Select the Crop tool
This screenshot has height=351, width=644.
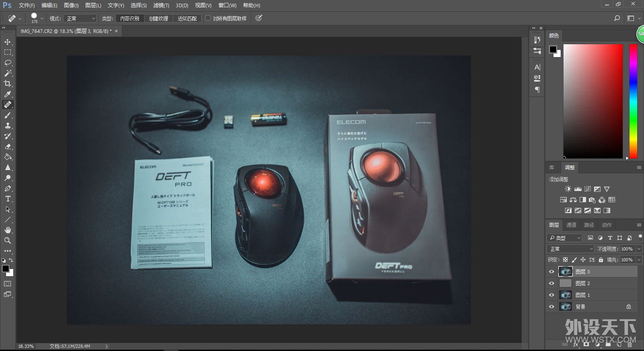coord(8,84)
